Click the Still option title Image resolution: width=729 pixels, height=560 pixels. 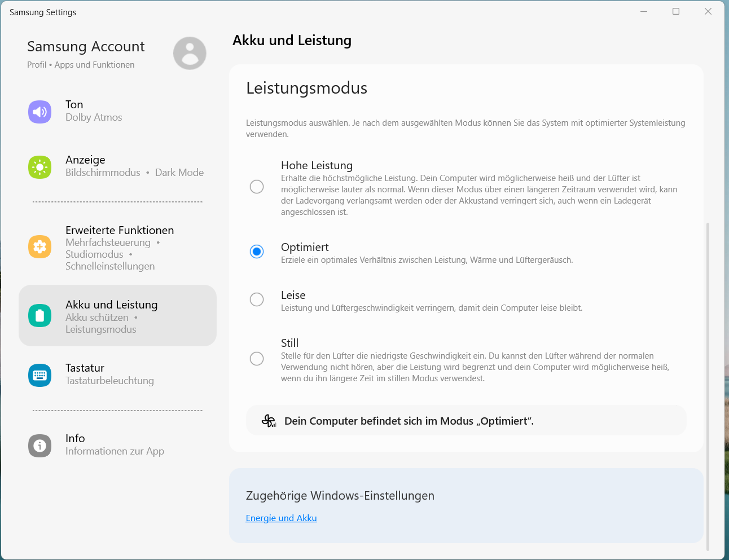tap(289, 343)
